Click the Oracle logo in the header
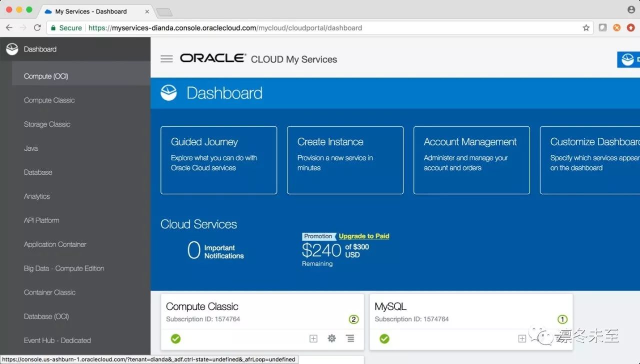Image resolution: width=640 pixels, height=364 pixels. pos(213,58)
